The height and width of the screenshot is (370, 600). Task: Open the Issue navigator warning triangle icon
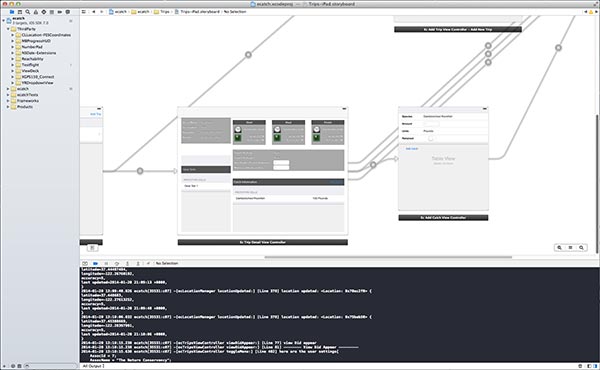[x=36, y=12]
